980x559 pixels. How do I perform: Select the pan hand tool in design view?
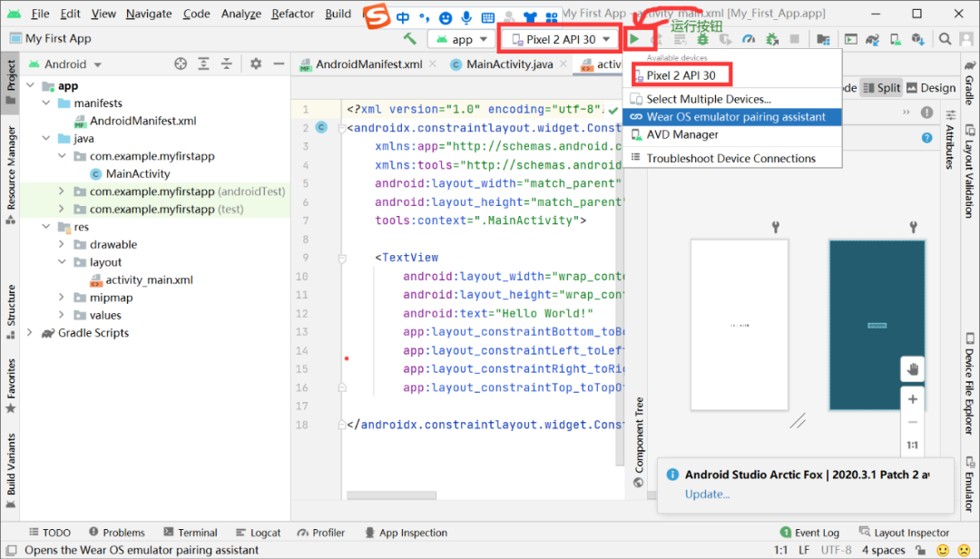(x=913, y=369)
